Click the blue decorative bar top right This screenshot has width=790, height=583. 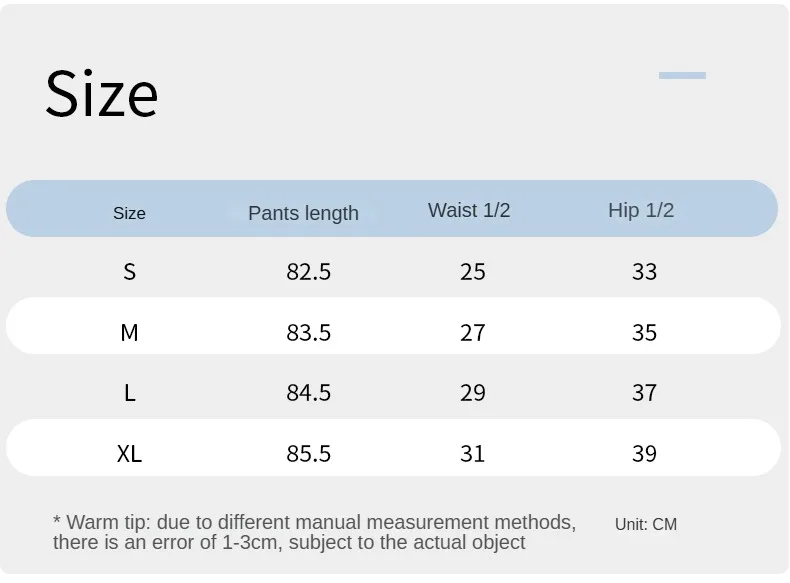682,76
